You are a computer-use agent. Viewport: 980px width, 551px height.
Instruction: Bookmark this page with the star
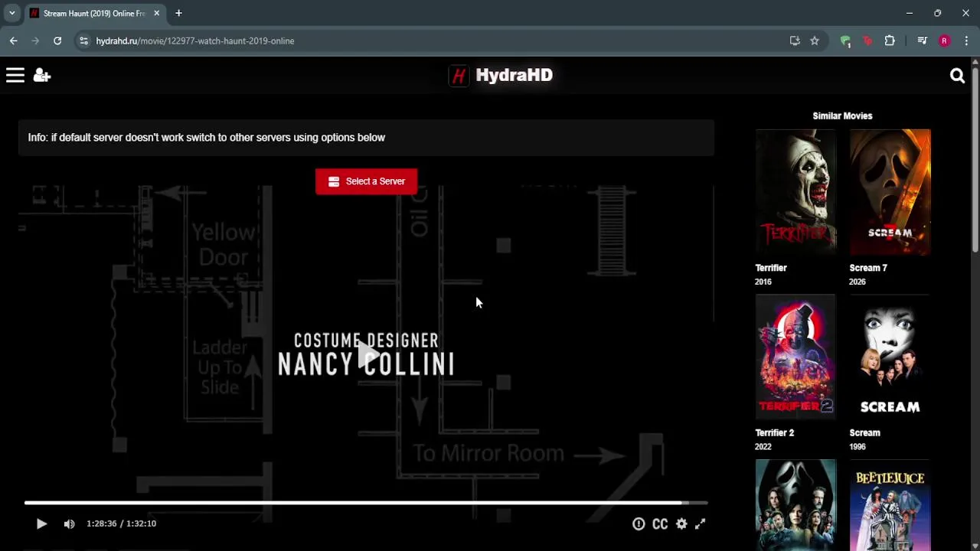click(x=815, y=41)
